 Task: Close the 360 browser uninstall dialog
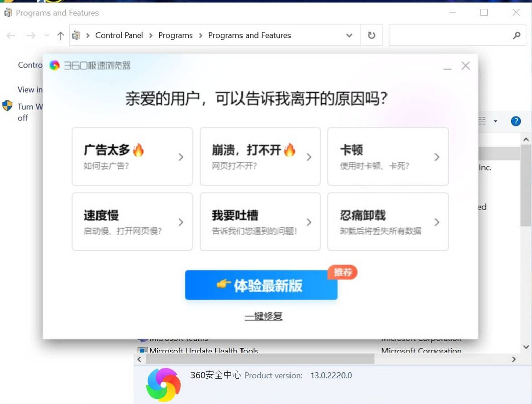[x=465, y=66]
